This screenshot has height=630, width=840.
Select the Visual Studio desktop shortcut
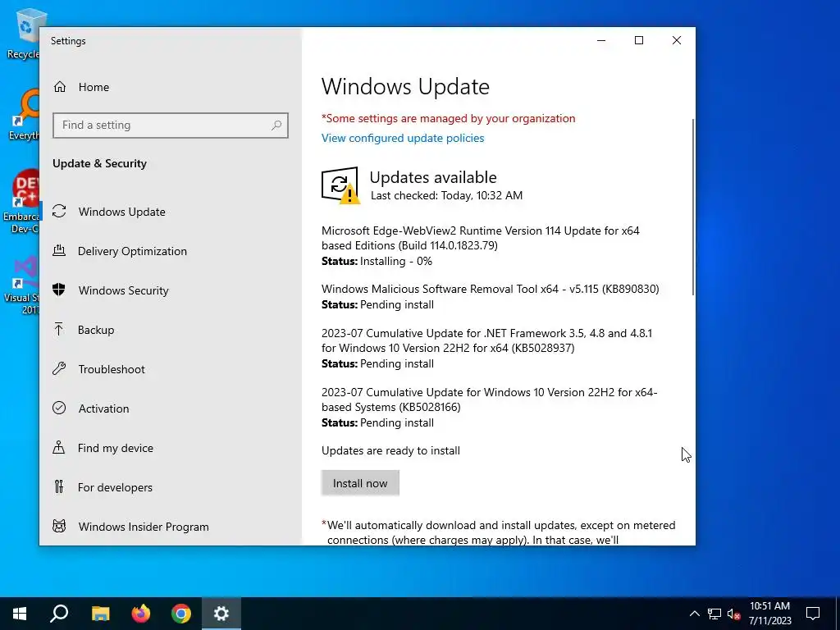pos(22,285)
